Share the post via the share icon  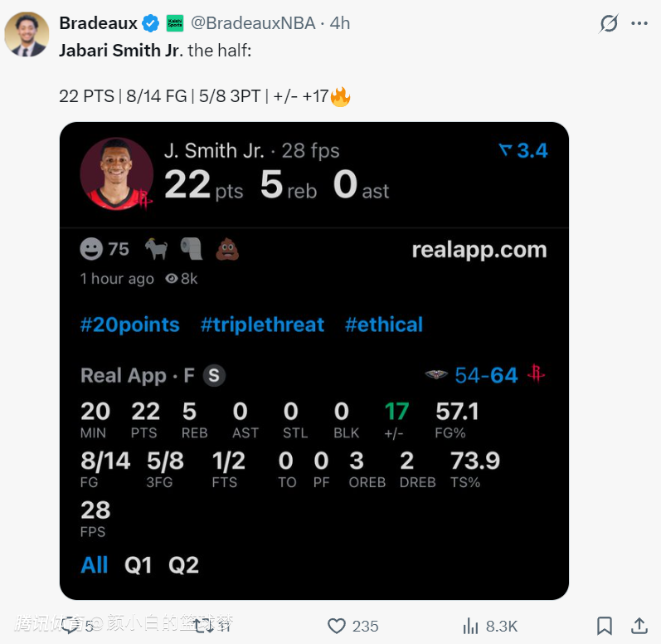639,626
